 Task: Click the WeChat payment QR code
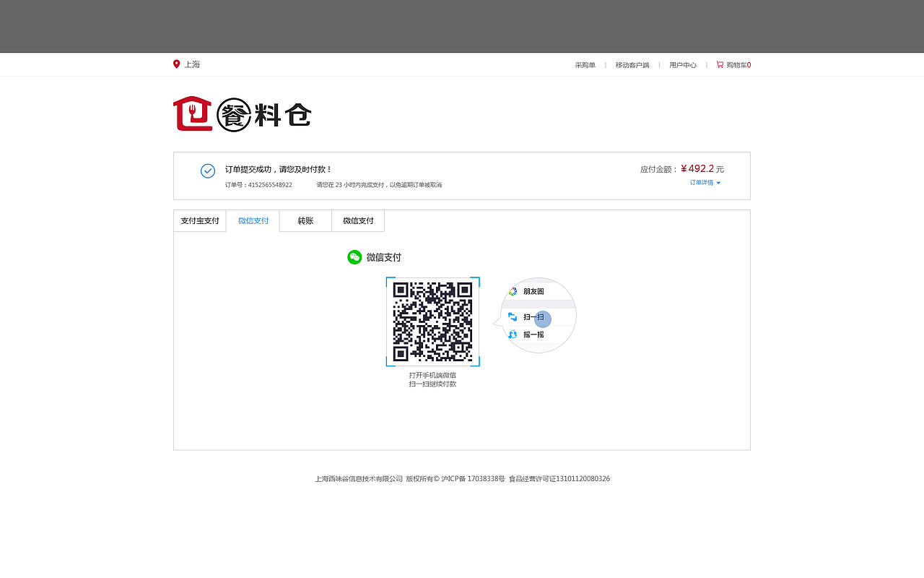coord(432,322)
